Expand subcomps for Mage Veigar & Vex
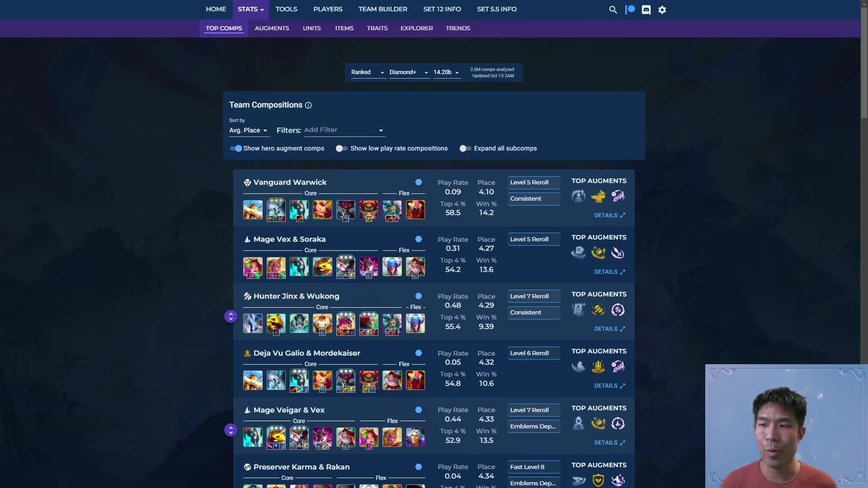This screenshot has height=488, width=868. (231, 430)
